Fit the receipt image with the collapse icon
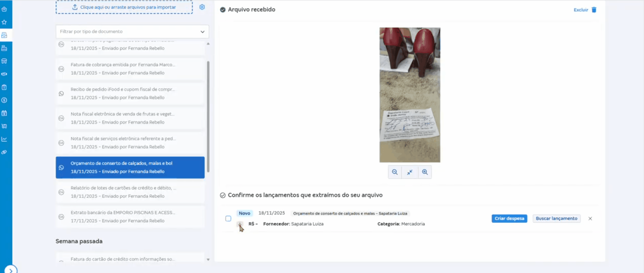Viewport: 644px width, 273px height. [x=410, y=172]
